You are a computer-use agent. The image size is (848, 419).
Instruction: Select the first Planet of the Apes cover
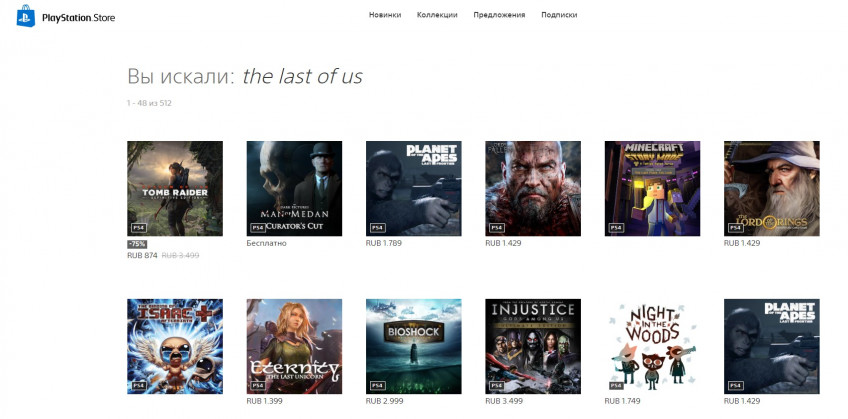click(414, 189)
